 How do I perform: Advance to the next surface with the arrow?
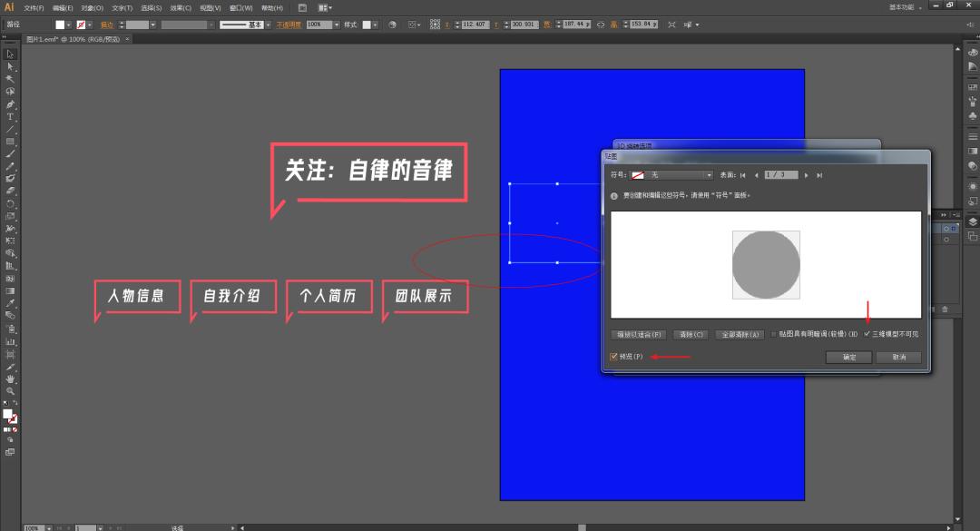click(x=805, y=174)
